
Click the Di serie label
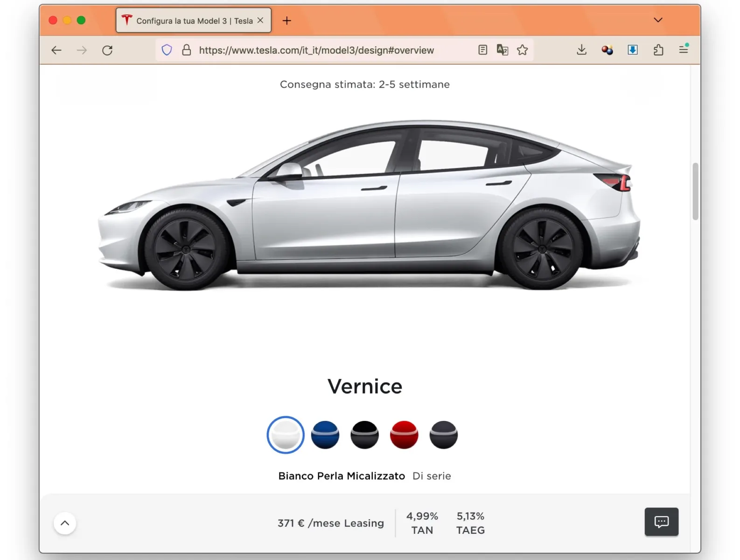click(432, 476)
